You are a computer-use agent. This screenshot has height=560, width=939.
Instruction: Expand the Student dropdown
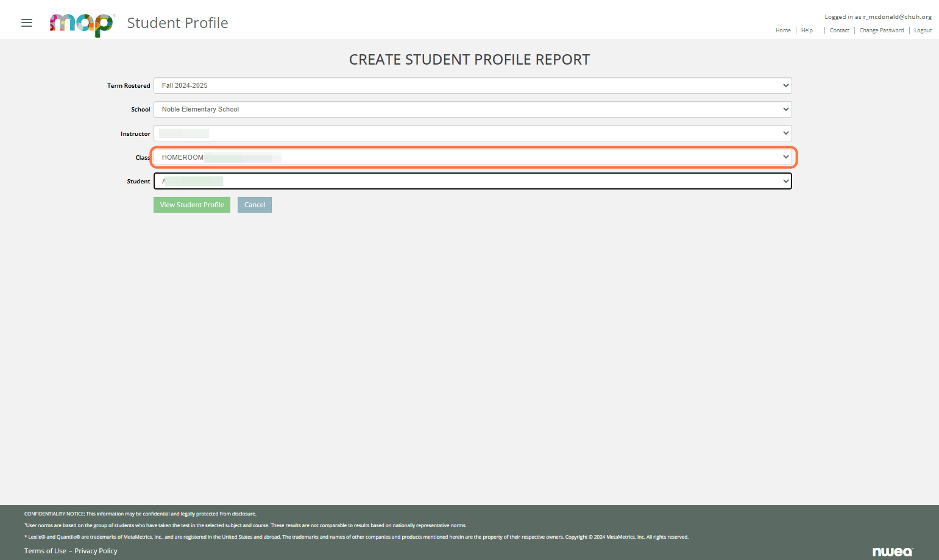[x=472, y=181]
